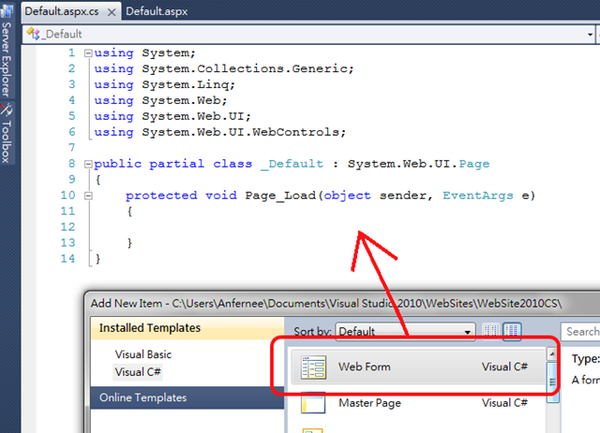
Task: Open Online Templates section
Action: click(187, 397)
